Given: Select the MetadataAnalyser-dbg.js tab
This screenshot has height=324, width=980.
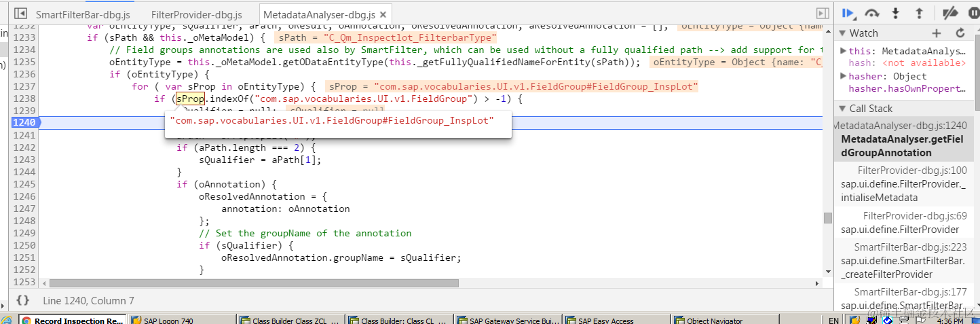Looking at the screenshot, I should (319, 14).
